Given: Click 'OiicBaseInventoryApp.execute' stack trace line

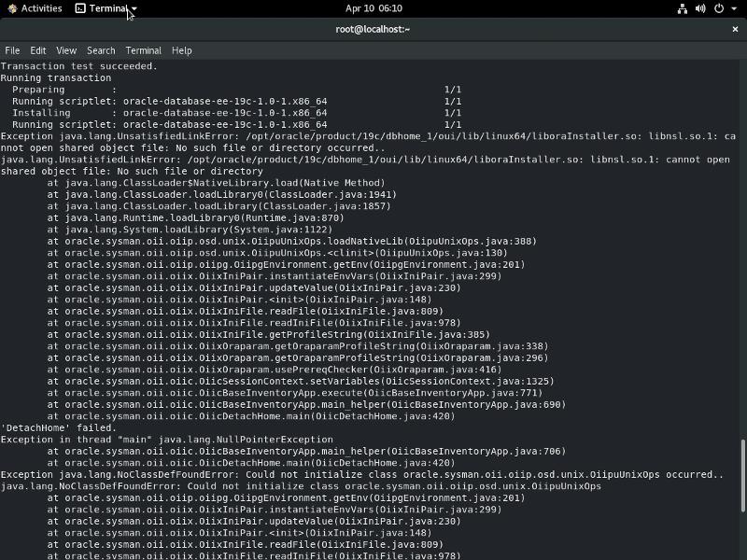Looking at the screenshot, I should coord(295,393).
